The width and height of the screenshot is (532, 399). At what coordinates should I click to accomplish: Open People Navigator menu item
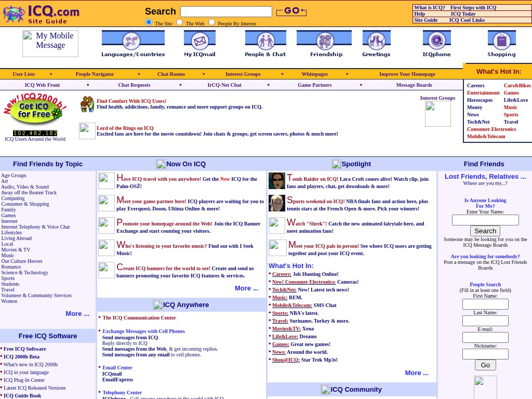pyautogui.click(x=95, y=74)
